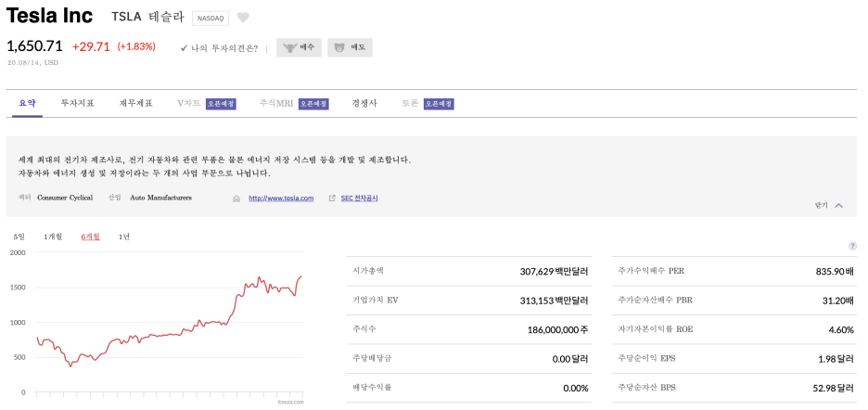Click the heart favorite icon next to NASDAQ
868x410 pixels.
(243, 18)
